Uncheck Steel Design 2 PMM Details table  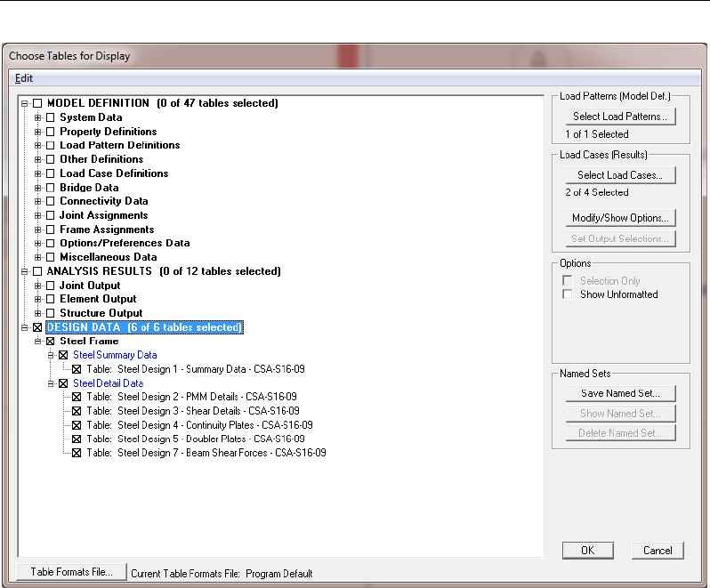77,397
